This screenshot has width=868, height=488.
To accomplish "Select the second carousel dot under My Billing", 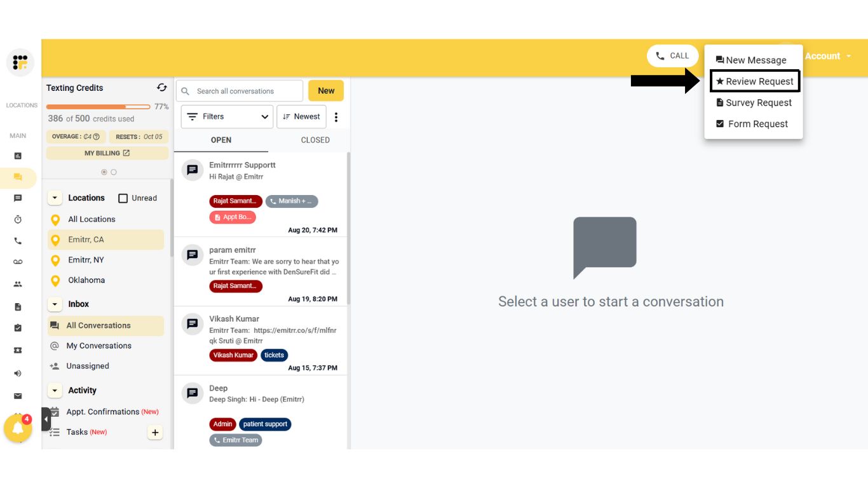I will pos(112,172).
